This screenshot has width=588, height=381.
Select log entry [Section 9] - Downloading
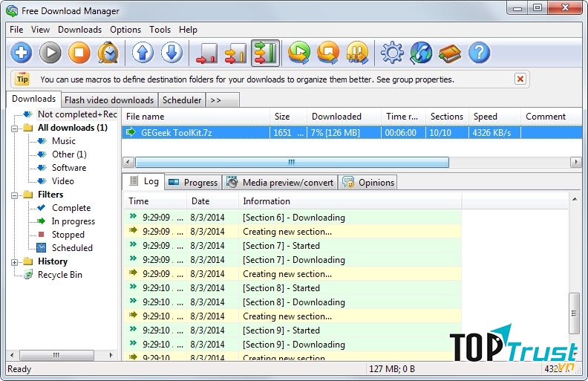point(293,345)
